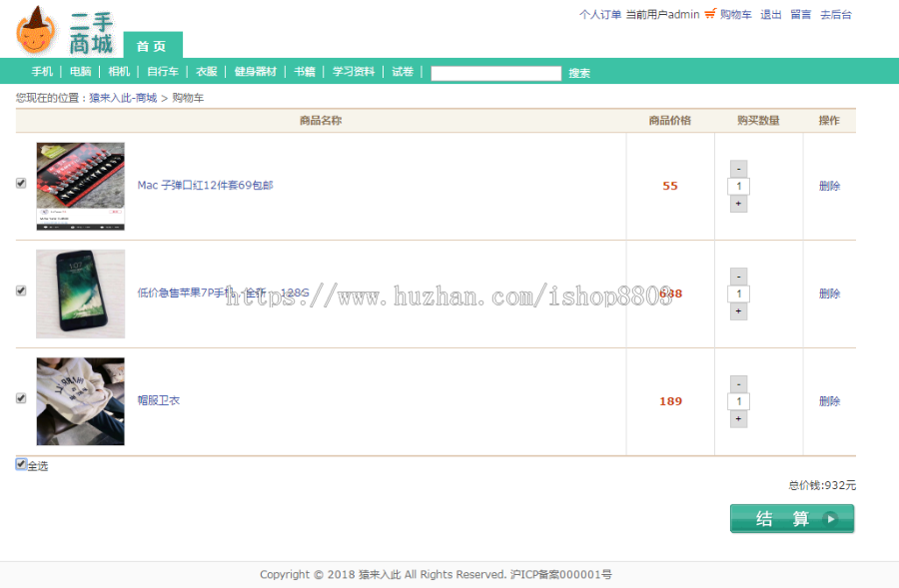Increase quantity of iPhone 7P item
Image resolution: width=899 pixels, height=588 pixels.
tap(738, 311)
